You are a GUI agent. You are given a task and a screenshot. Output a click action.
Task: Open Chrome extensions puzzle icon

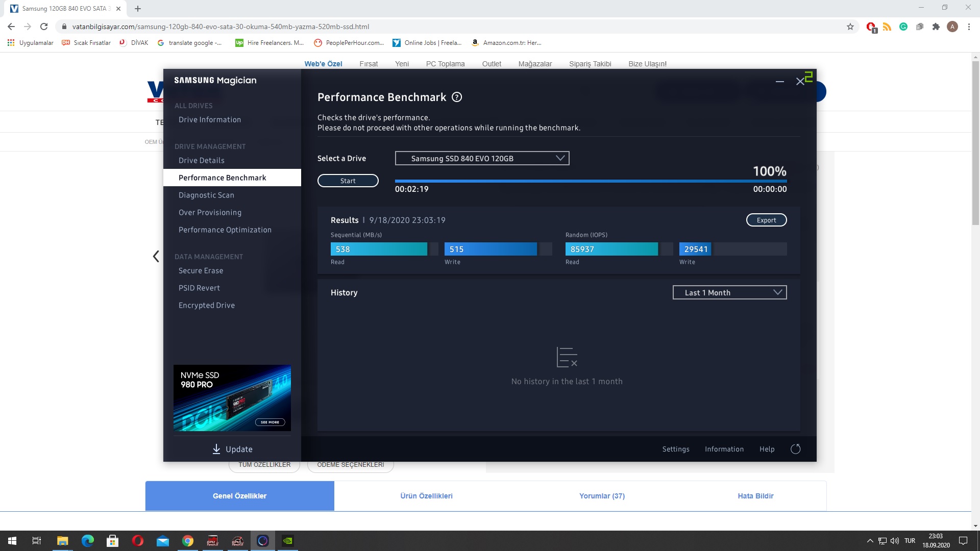point(936,27)
